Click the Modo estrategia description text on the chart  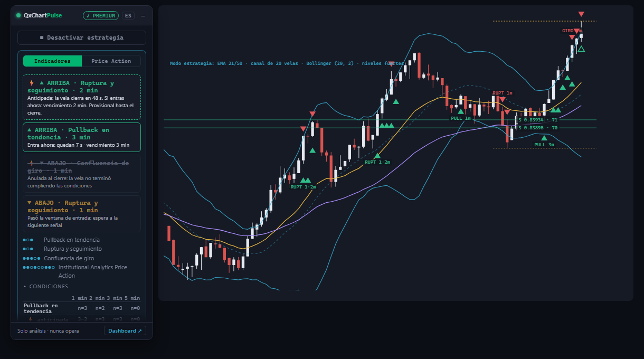tap(288, 63)
